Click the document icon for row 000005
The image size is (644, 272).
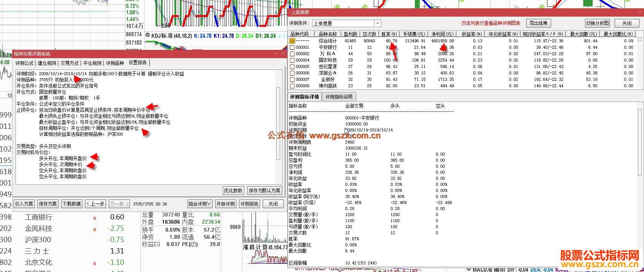(292, 66)
